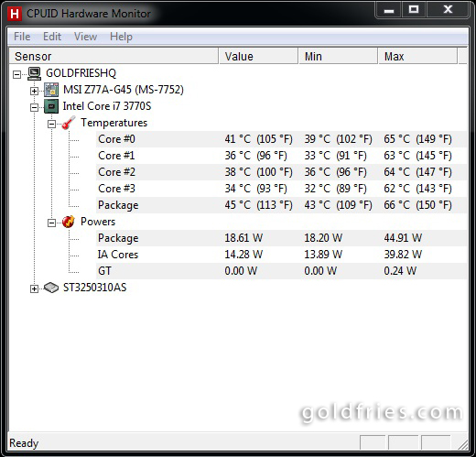
Task: Collapse the Intel Core i7 3770S node
Action: [34, 107]
